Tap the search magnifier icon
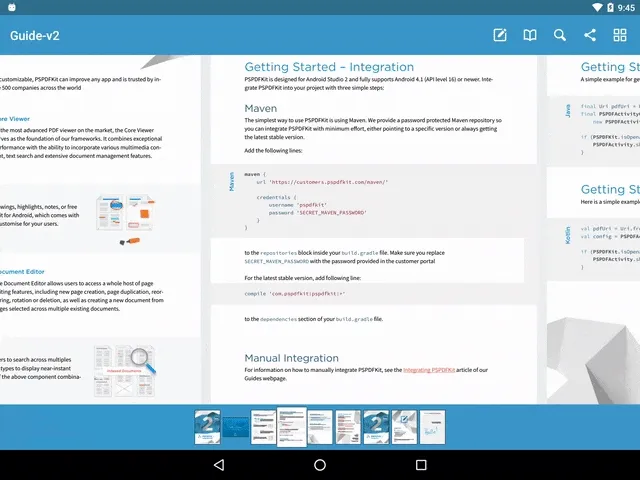Viewport: 640px width, 480px height. (x=560, y=36)
